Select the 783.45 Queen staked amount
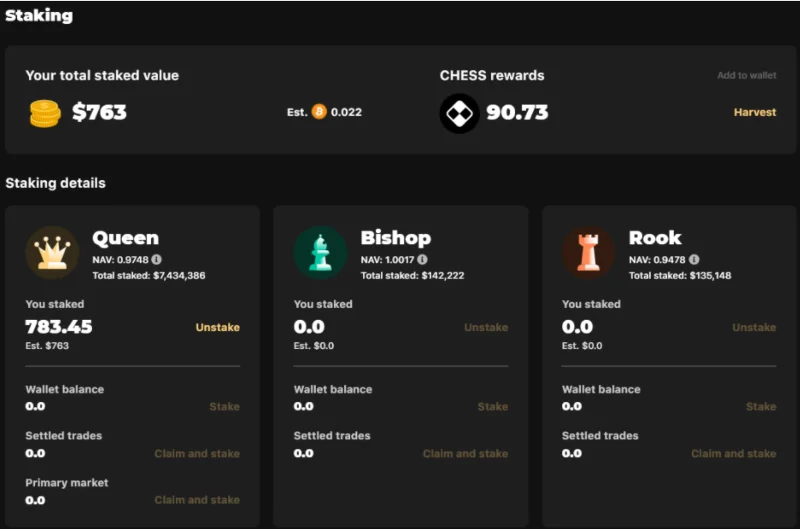800x529 pixels. click(x=59, y=326)
